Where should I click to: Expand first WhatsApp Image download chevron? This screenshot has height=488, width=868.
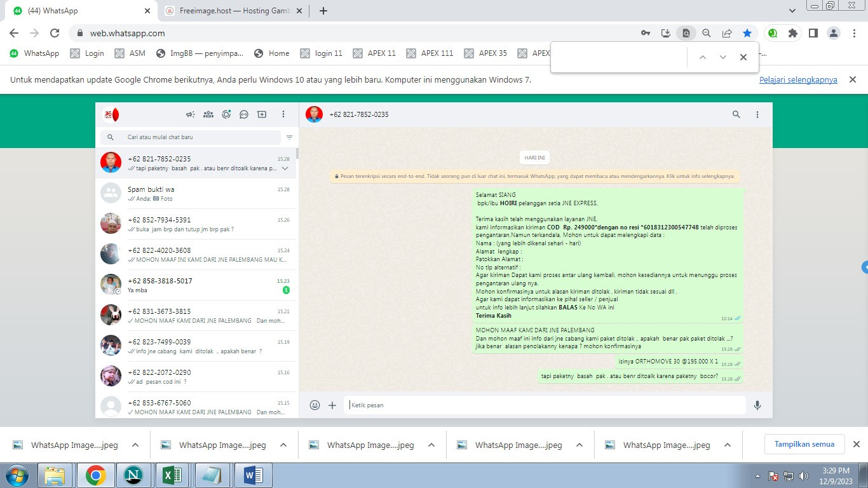tap(135, 445)
